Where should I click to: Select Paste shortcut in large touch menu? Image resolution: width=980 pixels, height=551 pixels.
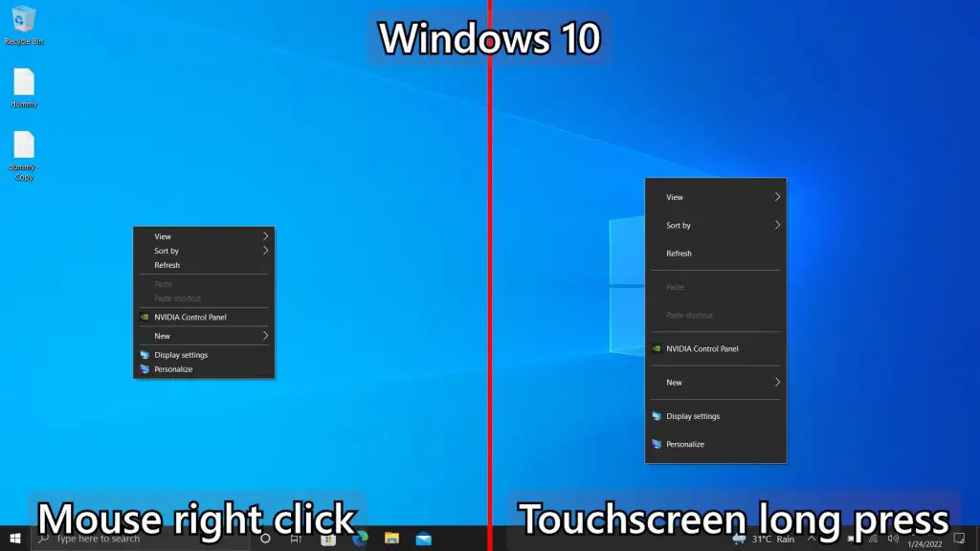coord(689,316)
